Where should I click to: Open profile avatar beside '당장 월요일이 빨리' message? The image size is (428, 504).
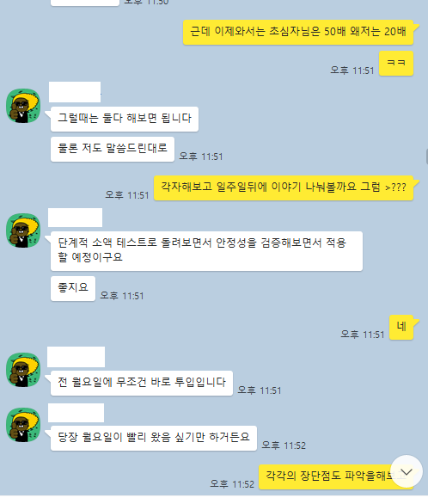point(23,425)
